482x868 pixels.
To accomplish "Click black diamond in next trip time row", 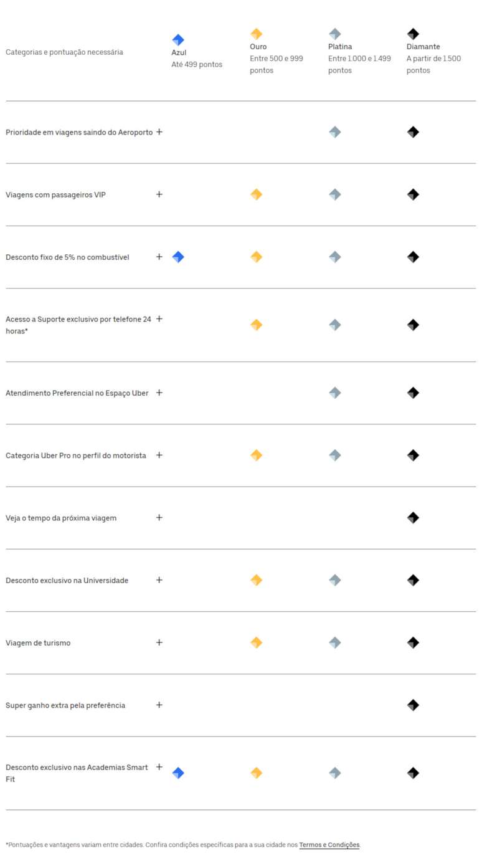I will [x=413, y=518].
